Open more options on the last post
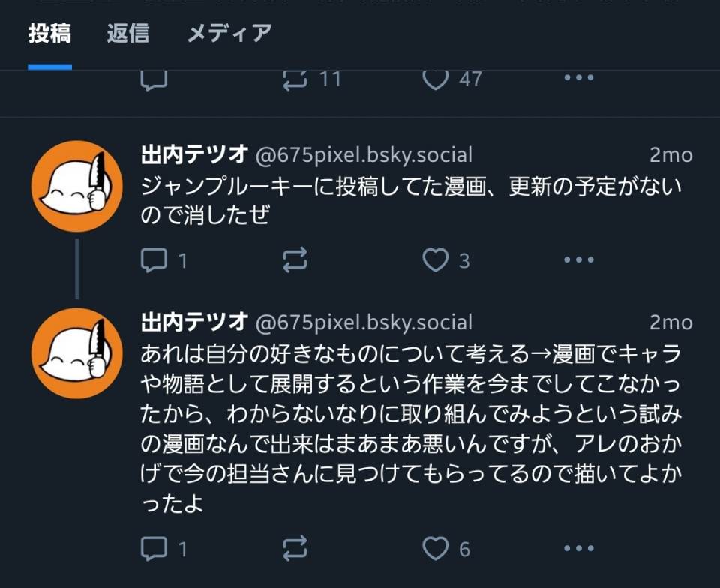The image size is (720, 588). [x=578, y=549]
